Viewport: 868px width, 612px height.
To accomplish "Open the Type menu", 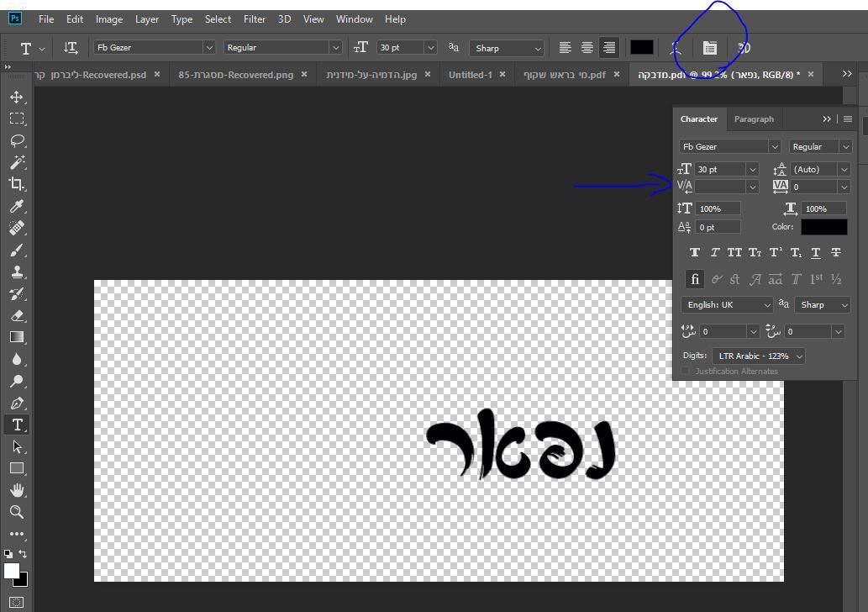I will pyautogui.click(x=181, y=18).
